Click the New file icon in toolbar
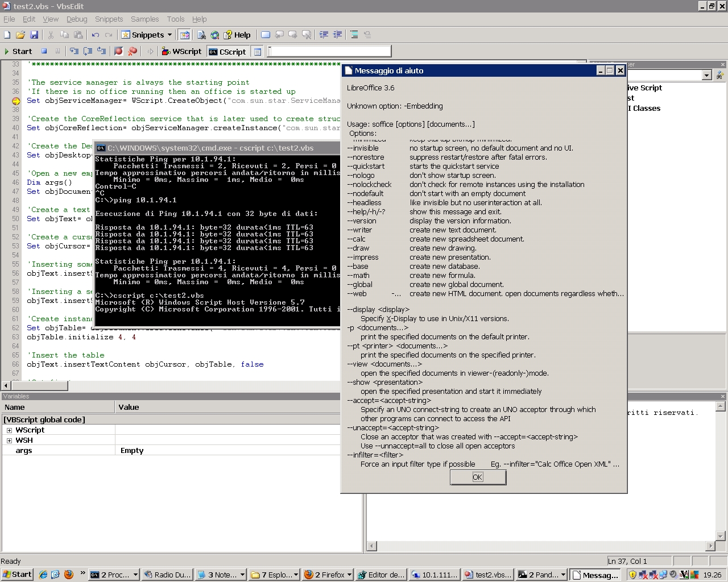 7,35
